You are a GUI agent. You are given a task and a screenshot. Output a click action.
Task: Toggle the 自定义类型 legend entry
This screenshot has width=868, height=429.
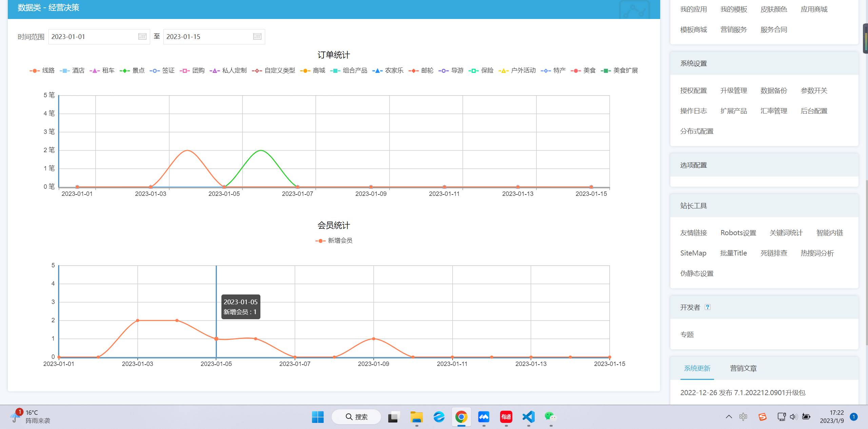274,70
